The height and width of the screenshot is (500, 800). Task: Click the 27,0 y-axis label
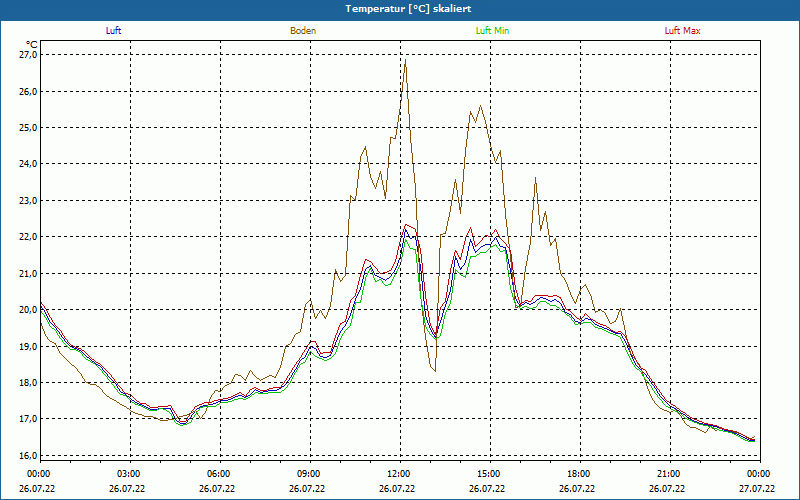[29, 55]
